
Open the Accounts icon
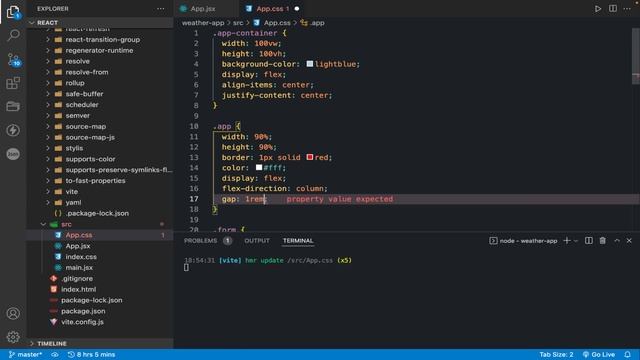(13, 313)
